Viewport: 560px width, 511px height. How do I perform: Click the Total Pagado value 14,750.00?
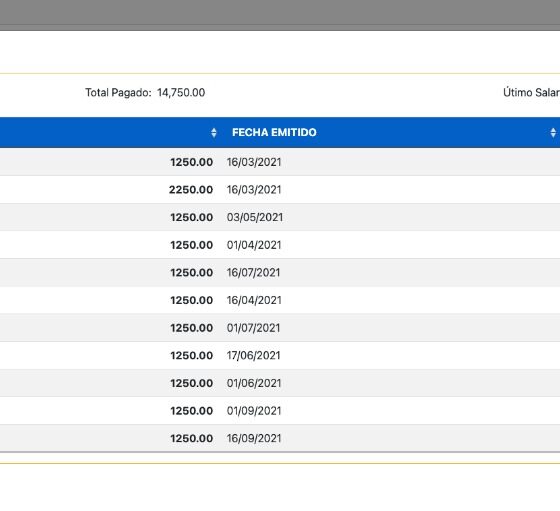[181, 92]
